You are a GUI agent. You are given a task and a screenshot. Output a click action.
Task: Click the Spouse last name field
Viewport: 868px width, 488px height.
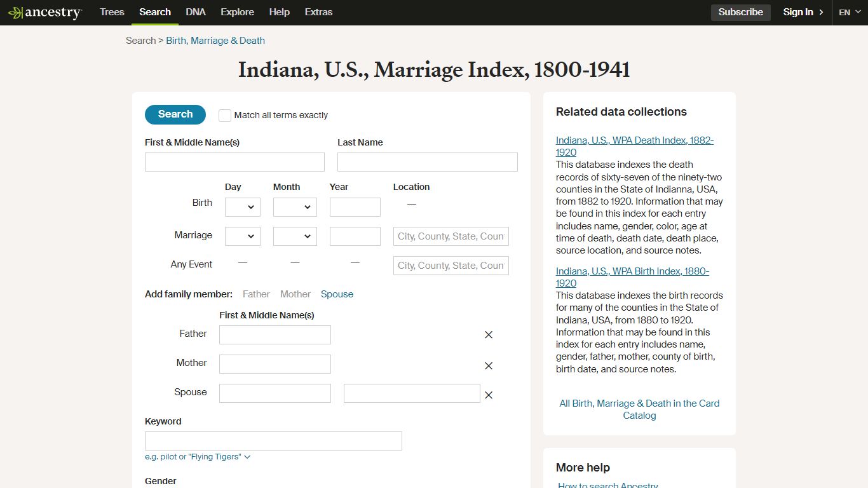412,393
